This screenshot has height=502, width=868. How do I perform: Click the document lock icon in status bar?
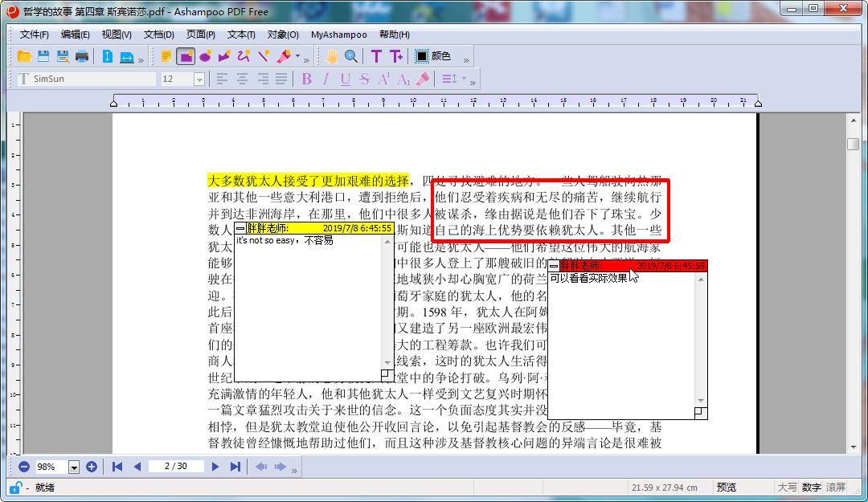coord(16,488)
